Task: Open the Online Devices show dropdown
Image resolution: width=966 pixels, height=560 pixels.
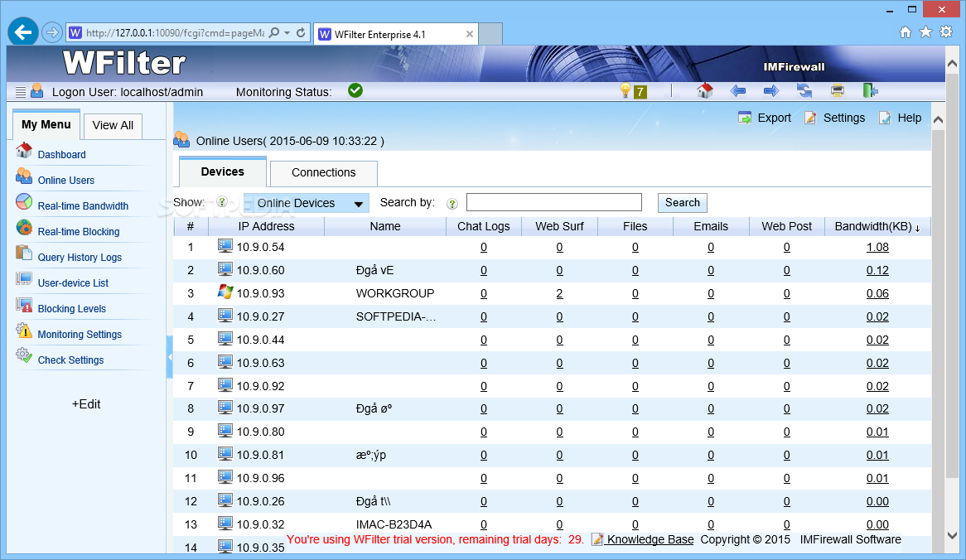Action: tap(307, 203)
